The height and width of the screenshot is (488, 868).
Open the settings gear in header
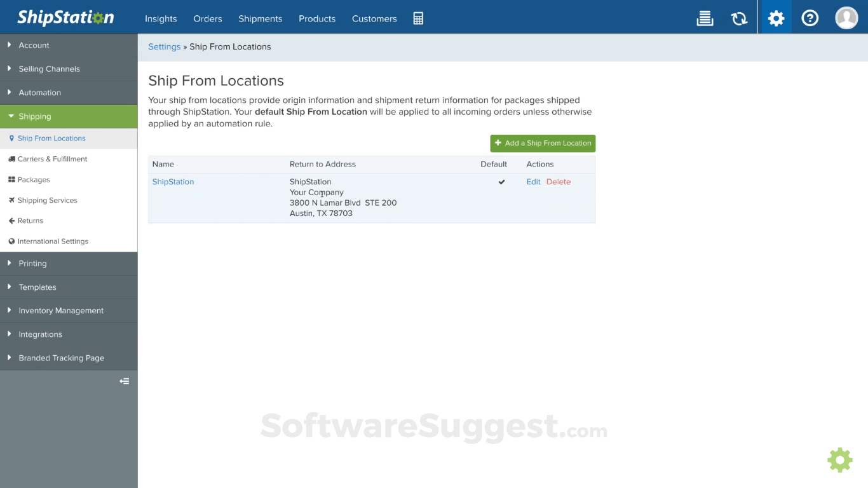click(776, 18)
